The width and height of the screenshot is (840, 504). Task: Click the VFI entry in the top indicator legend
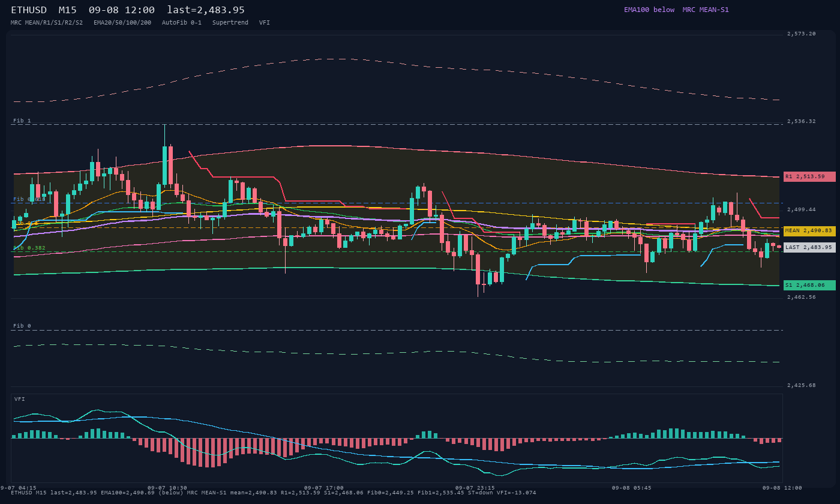[x=265, y=23]
